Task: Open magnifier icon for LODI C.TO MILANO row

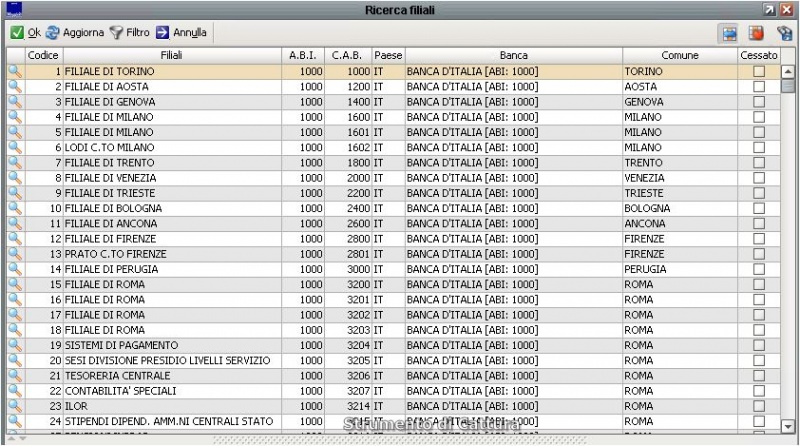Action: tap(15, 147)
